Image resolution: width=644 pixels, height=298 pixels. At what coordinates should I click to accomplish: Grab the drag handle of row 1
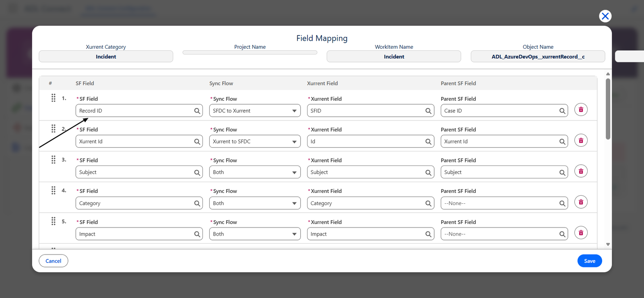53,98
